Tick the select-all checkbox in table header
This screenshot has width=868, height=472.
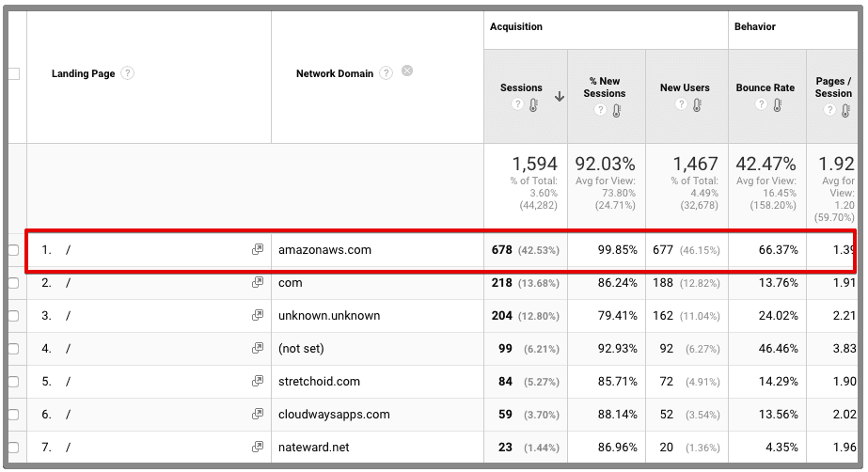point(13,73)
